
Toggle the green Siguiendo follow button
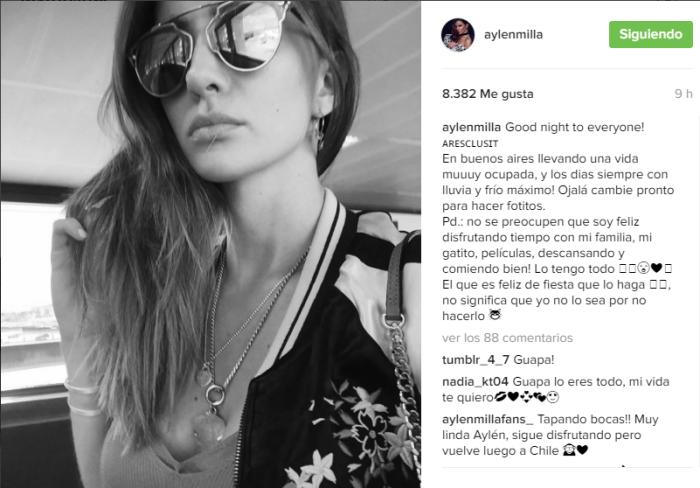650,34
